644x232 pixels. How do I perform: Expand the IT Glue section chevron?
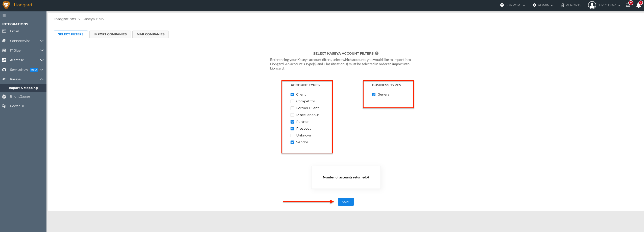(42, 50)
